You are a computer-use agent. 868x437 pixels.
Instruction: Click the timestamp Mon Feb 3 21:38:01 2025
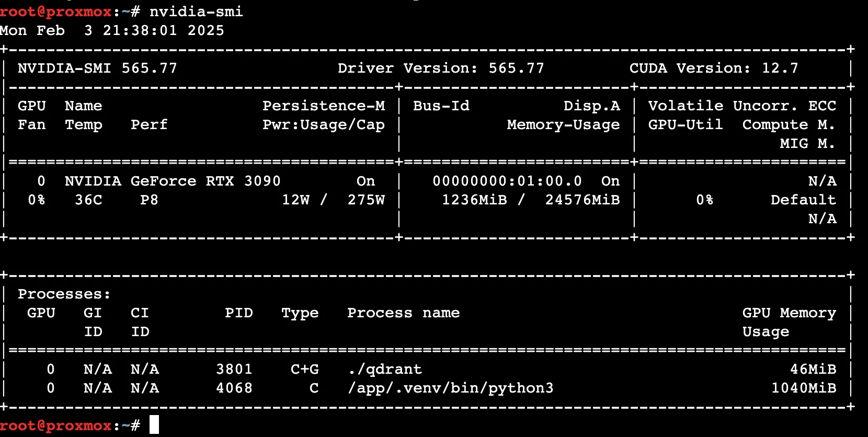point(112,30)
